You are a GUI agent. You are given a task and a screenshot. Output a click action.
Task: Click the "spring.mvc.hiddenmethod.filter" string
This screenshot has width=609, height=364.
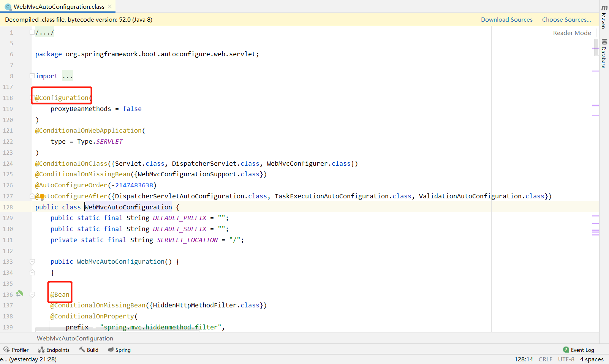(x=161, y=327)
